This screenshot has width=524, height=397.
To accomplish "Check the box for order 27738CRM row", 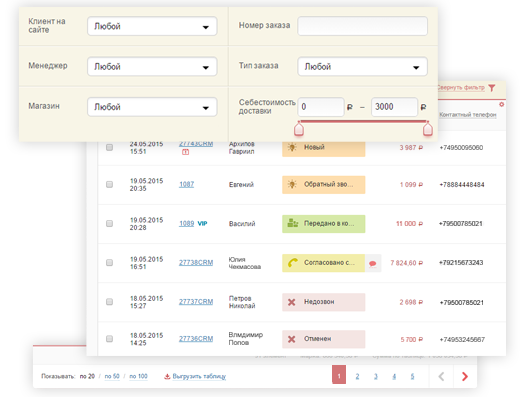I will pos(109,263).
